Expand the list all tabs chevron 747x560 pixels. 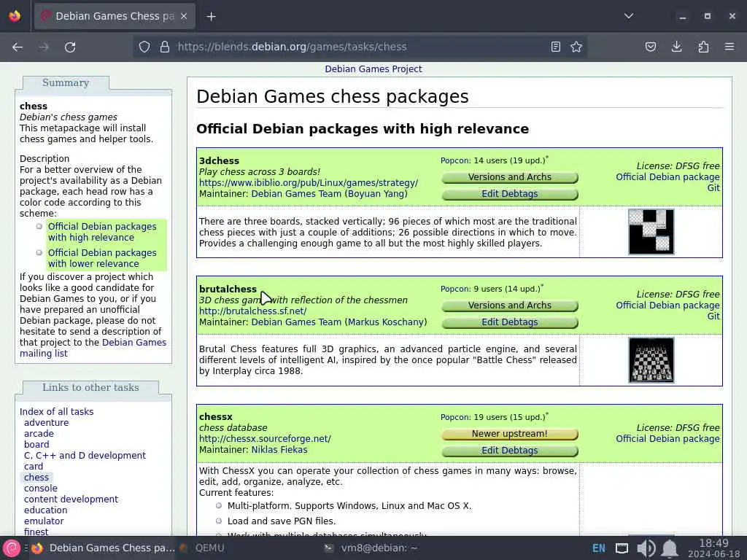pyautogui.click(x=629, y=16)
